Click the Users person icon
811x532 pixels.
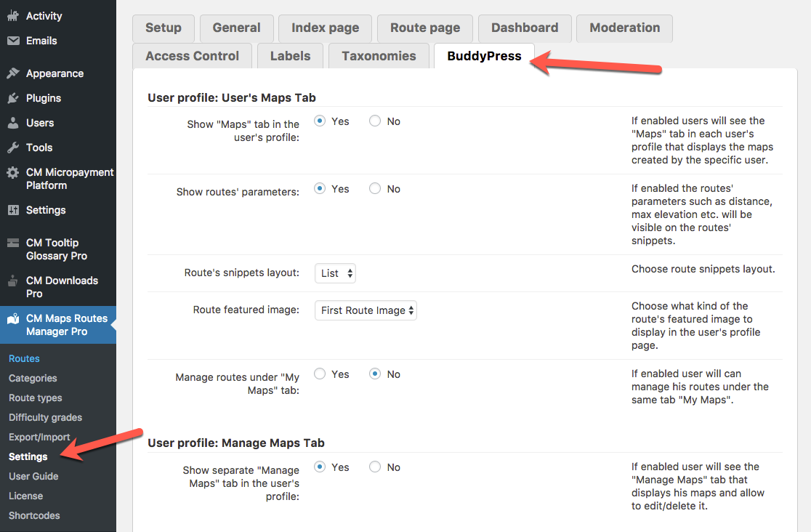click(x=13, y=123)
